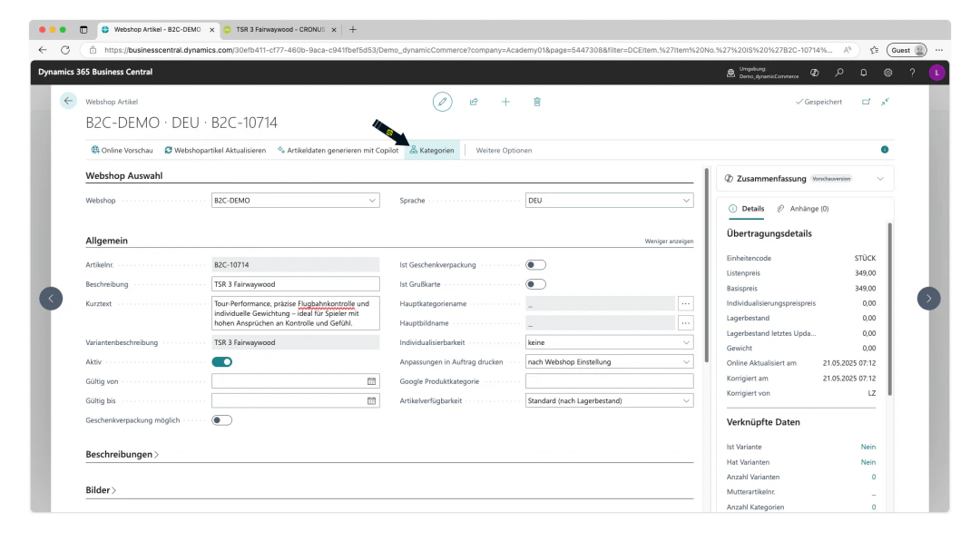Screen dimensions: 980x552
Task: Click into the Beschreibung field
Action: [296, 284]
